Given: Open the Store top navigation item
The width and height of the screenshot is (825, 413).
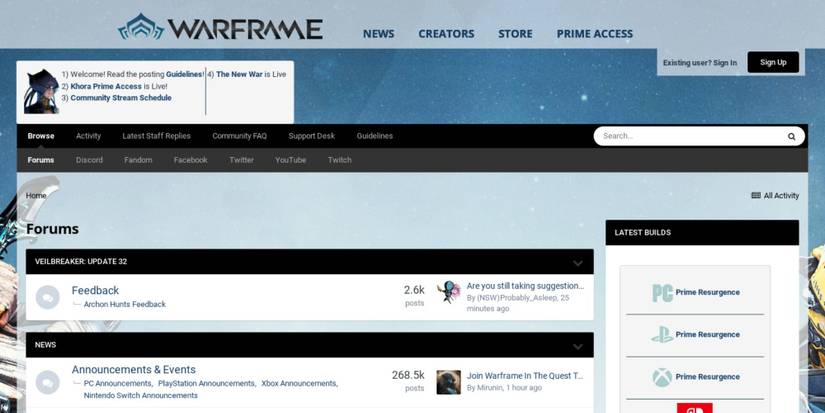Looking at the screenshot, I should [515, 34].
